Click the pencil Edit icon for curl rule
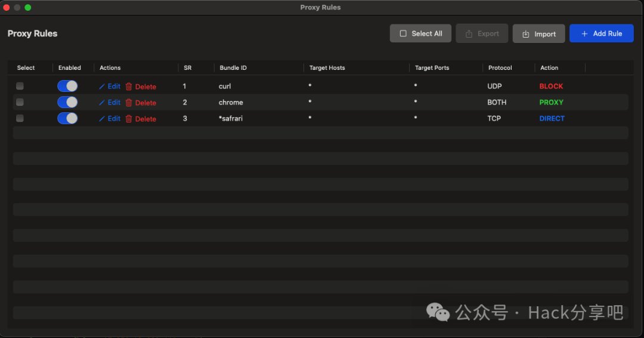 pyautogui.click(x=102, y=87)
